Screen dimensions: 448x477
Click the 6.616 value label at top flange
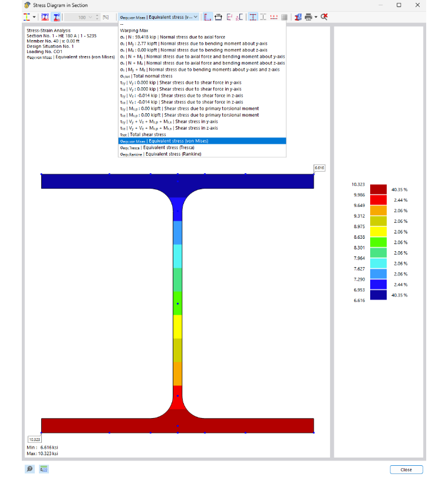click(x=319, y=168)
